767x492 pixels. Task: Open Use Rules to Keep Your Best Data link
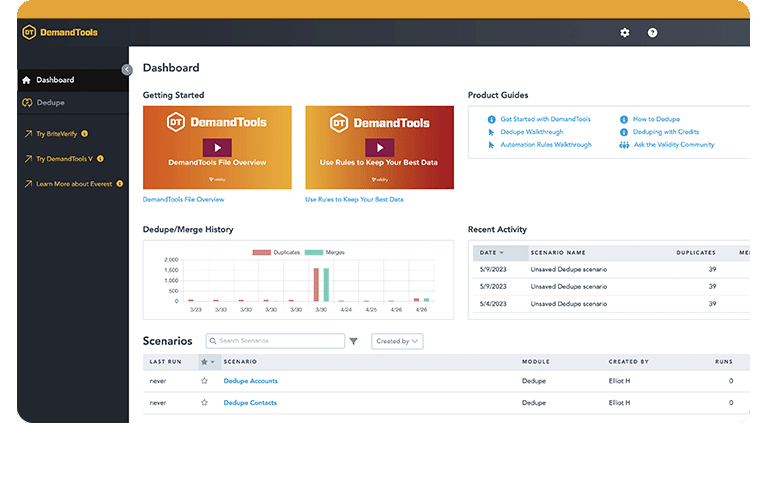(354, 200)
